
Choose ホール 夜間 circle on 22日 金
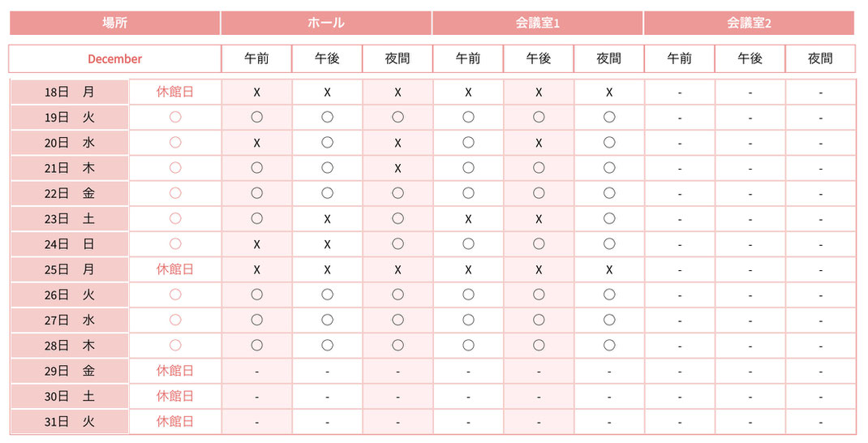[x=397, y=193]
